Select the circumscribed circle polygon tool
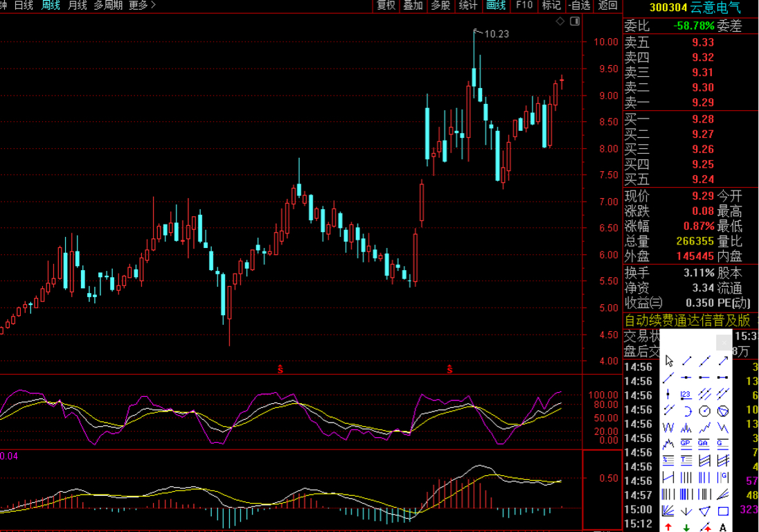 (723, 411)
